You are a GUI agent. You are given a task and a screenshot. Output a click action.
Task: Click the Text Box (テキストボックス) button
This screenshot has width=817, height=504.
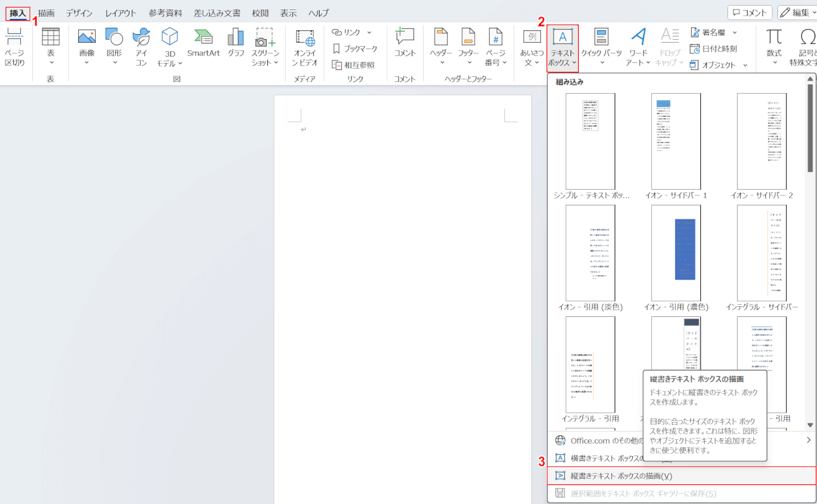(562, 48)
